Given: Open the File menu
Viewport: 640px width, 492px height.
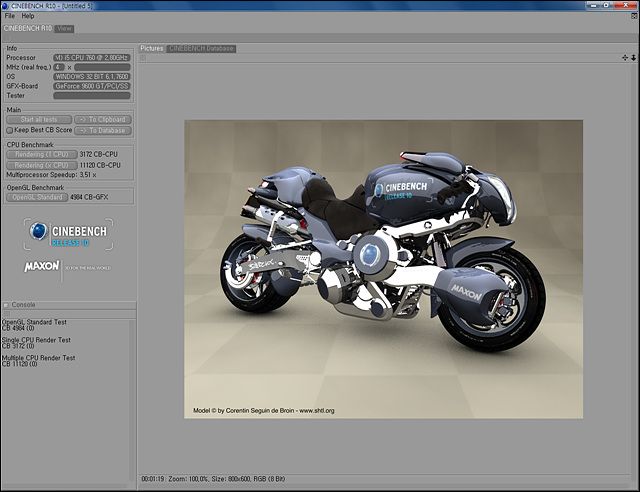Looking at the screenshot, I should [x=10, y=16].
